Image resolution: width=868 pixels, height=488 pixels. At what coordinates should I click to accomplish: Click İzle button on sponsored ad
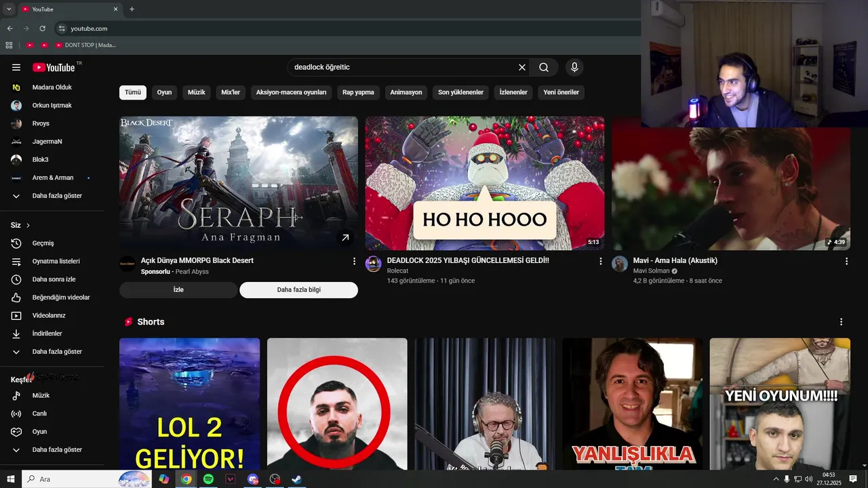click(178, 289)
